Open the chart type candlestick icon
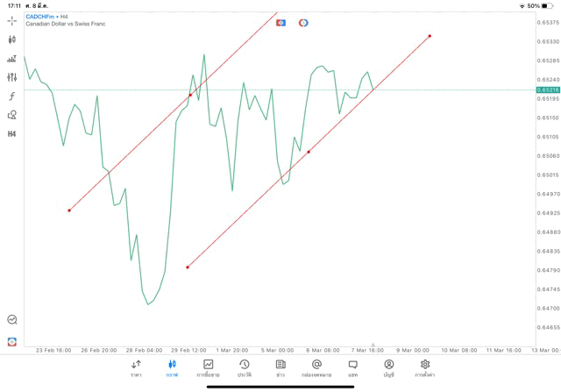 [x=11, y=39]
